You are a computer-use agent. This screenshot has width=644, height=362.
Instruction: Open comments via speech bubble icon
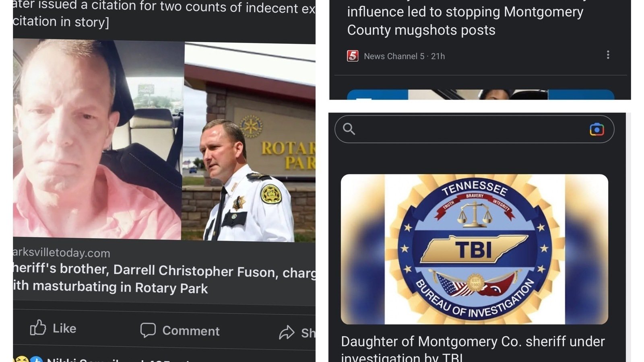(x=148, y=330)
